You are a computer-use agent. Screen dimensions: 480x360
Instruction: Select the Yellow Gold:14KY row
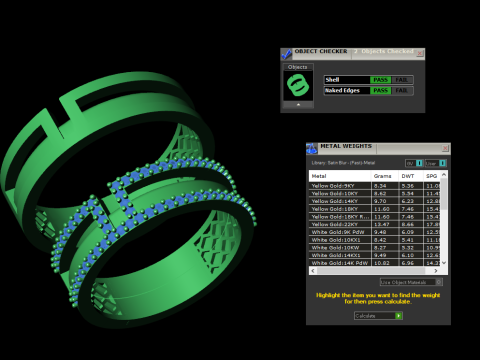point(375,201)
